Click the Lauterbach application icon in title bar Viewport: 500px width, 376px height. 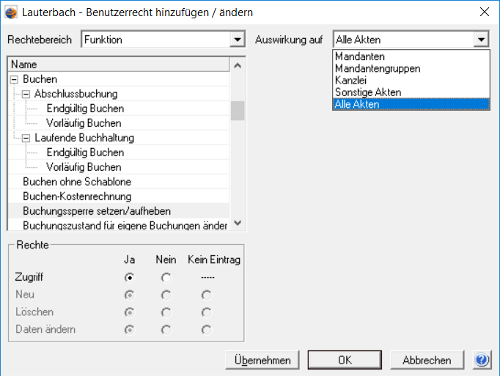[x=11, y=12]
